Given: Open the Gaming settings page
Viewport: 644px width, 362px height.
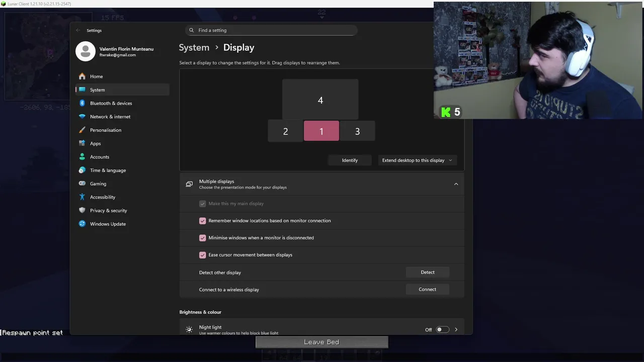Looking at the screenshot, I should click(122, 184).
